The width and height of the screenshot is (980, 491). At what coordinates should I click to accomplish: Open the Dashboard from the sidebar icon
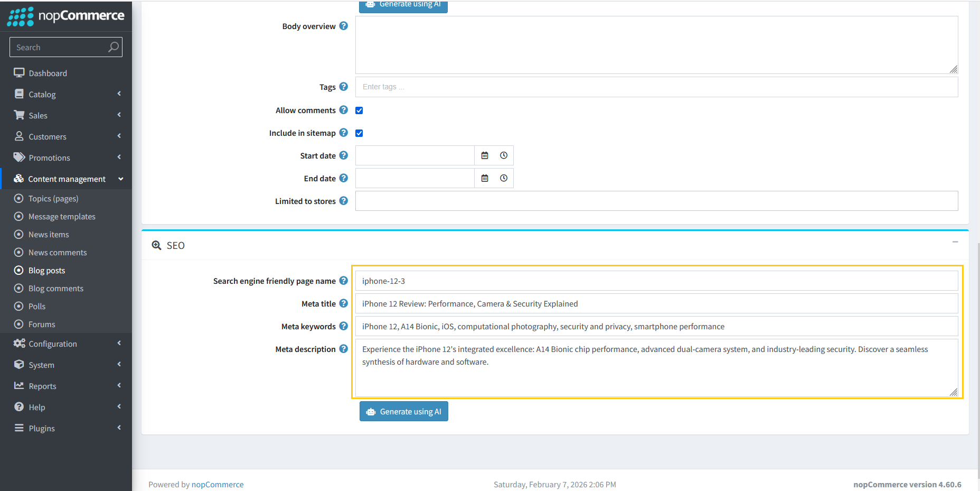click(x=19, y=72)
